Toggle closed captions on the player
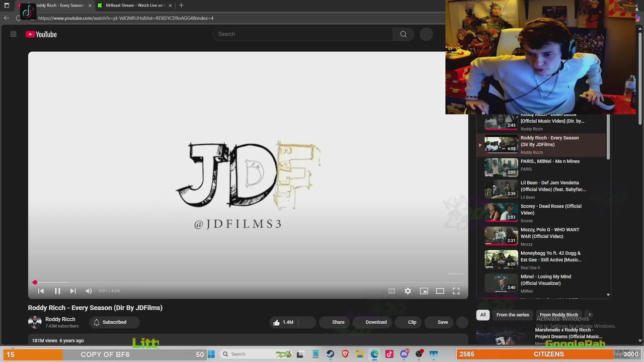 (x=391, y=291)
